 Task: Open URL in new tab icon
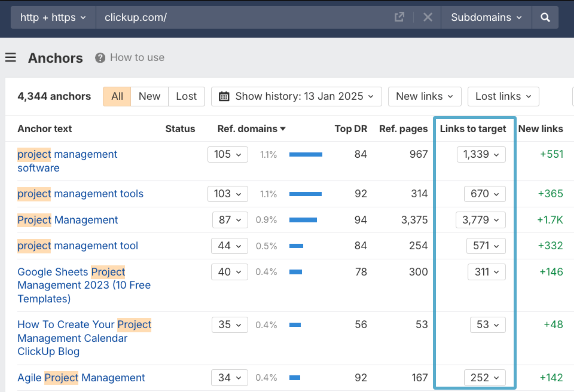click(399, 17)
